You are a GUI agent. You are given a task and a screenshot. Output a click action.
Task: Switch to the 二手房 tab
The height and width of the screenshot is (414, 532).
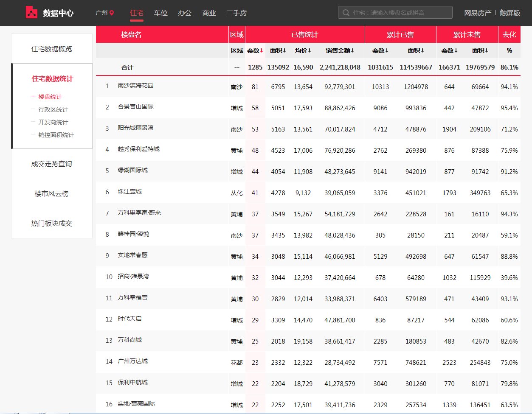click(x=236, y=13)
